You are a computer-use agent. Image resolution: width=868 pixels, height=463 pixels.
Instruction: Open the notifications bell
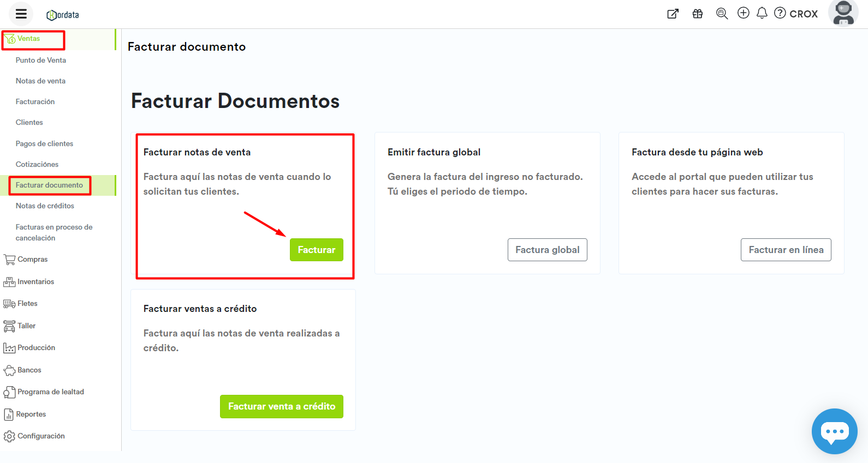coord(762,13)
